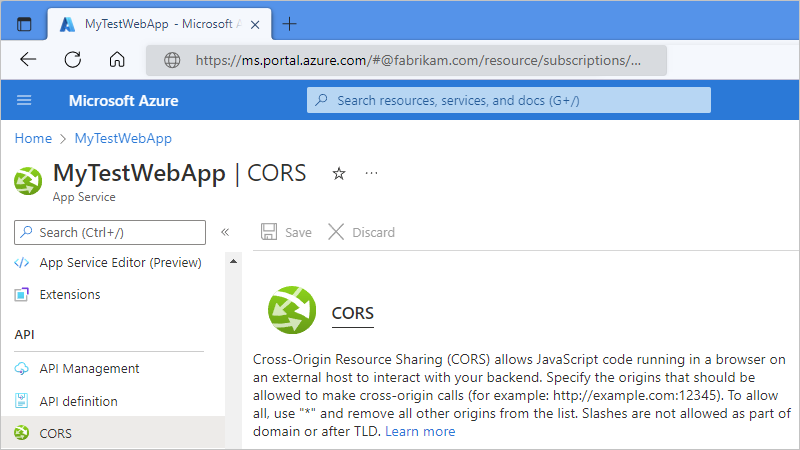Click the Save floppy disk icon
Image resolution: width=800 pixels, height=450 pixels.
pos(269,232)
